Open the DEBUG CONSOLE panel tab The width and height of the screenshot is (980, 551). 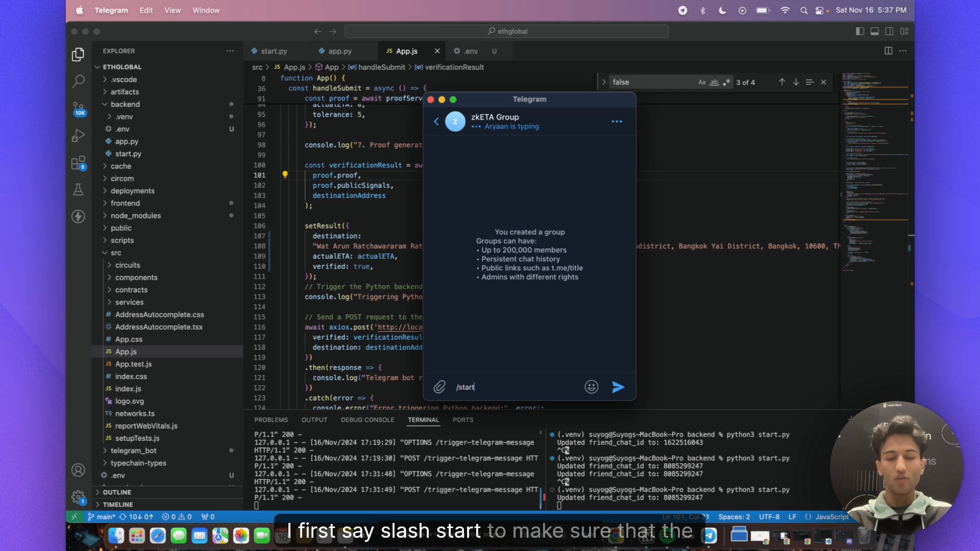[367, 420]
